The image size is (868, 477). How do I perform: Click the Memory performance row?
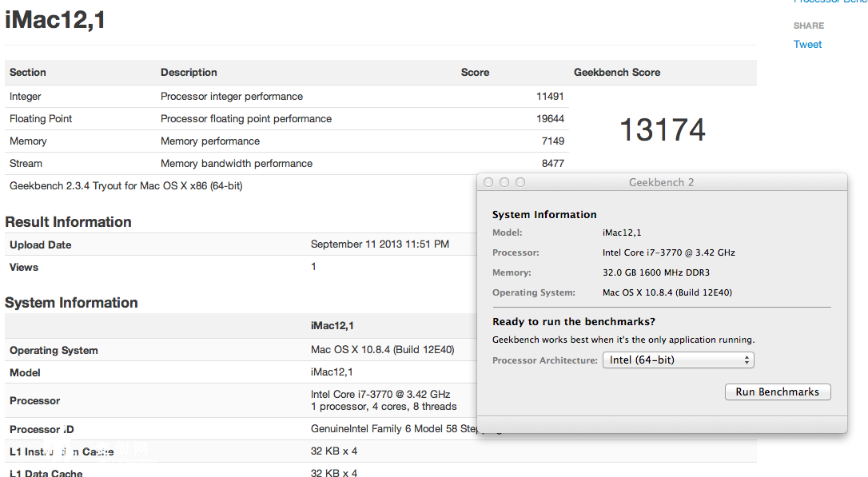click(286, 141)
